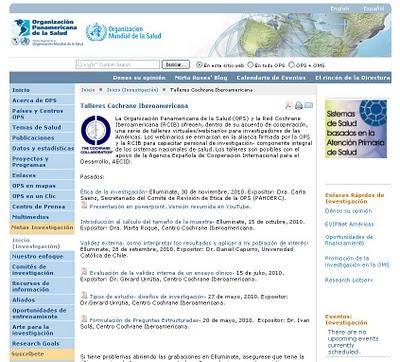Open OPS en un Clic

click(42, 196)
